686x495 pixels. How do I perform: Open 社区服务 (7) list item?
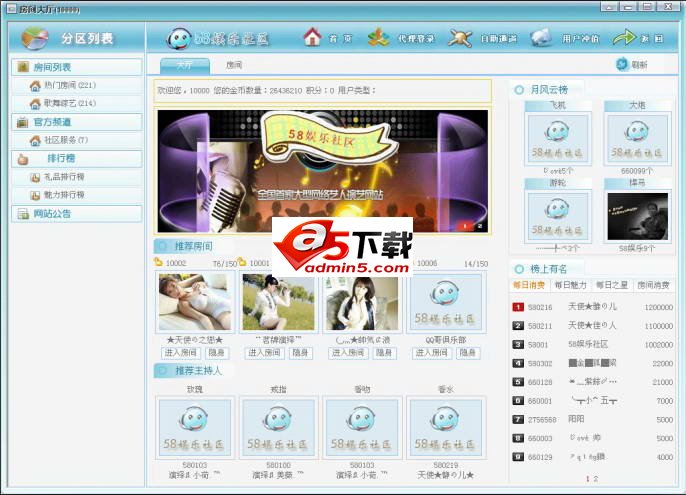point(77,140)
